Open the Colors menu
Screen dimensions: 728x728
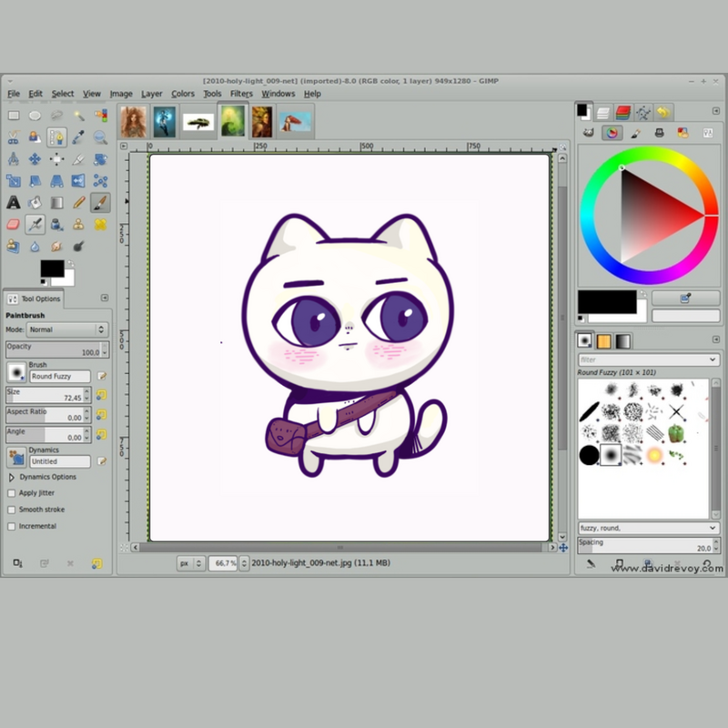click(183, 94)
